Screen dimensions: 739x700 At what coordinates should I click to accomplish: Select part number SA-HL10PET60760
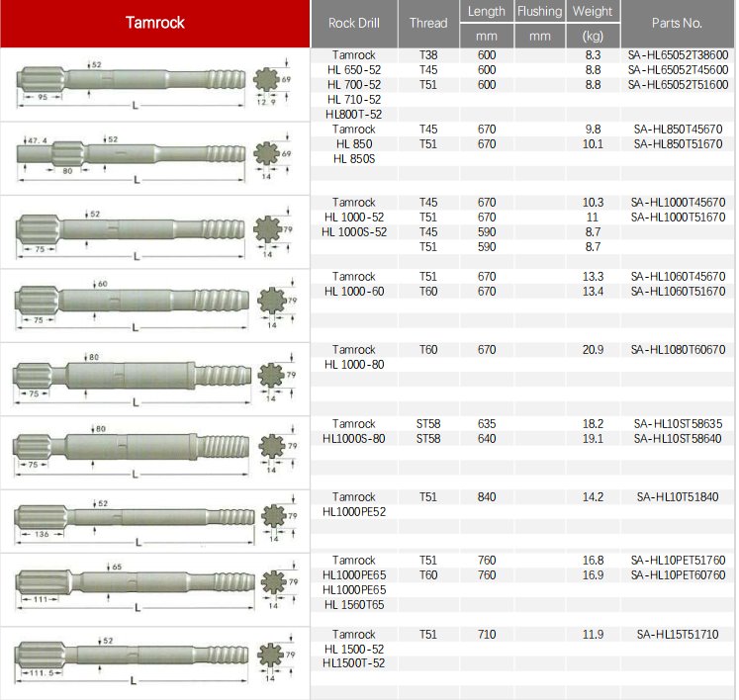(x=678, y=575)
